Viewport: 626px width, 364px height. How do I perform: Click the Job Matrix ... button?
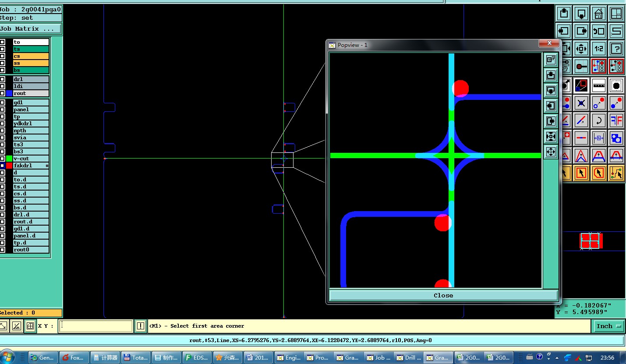click(x=30, y=29)
